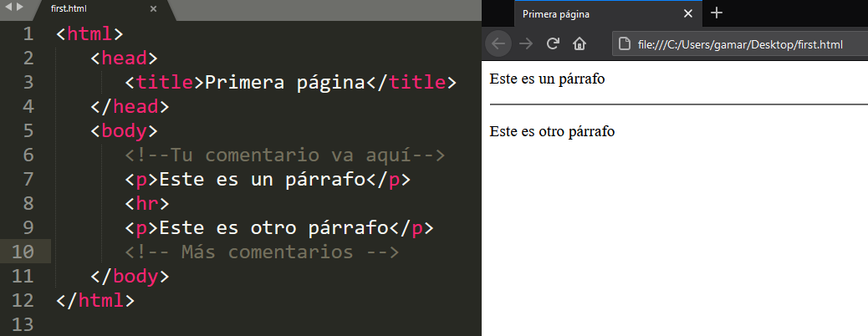
Task: Click the 'Más comentarios' comment line
Action: [x=263, y=252]
